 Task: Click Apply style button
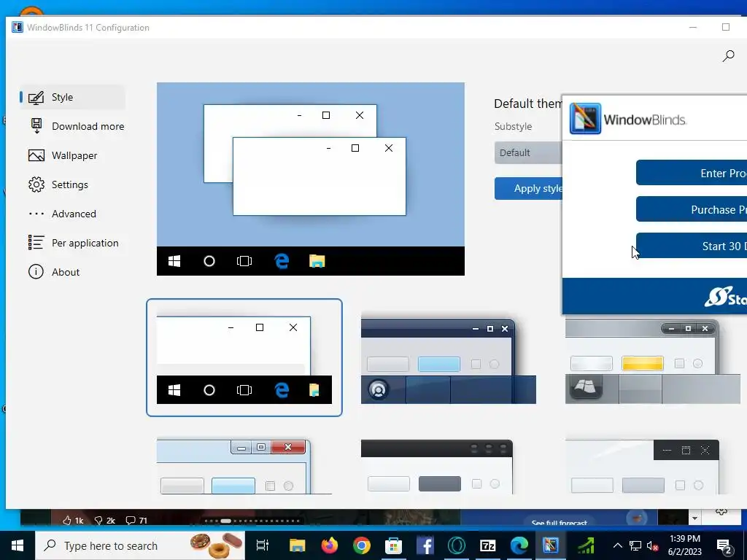pos(528,189)
